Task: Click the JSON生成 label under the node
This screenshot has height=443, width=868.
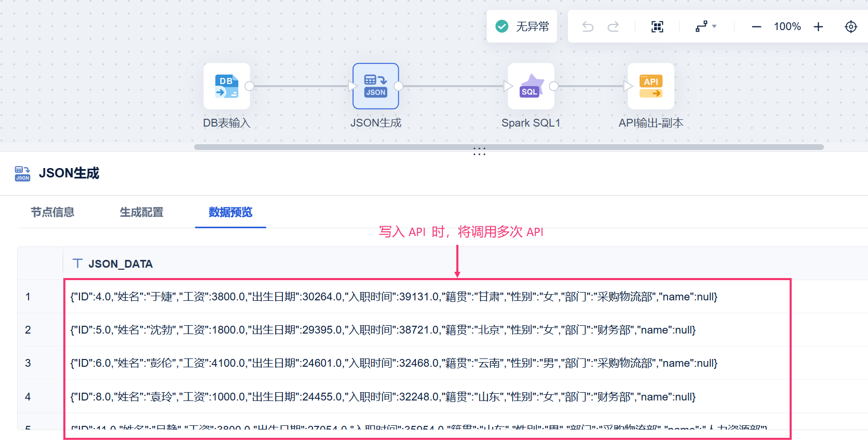Action: tap(376, 123)
